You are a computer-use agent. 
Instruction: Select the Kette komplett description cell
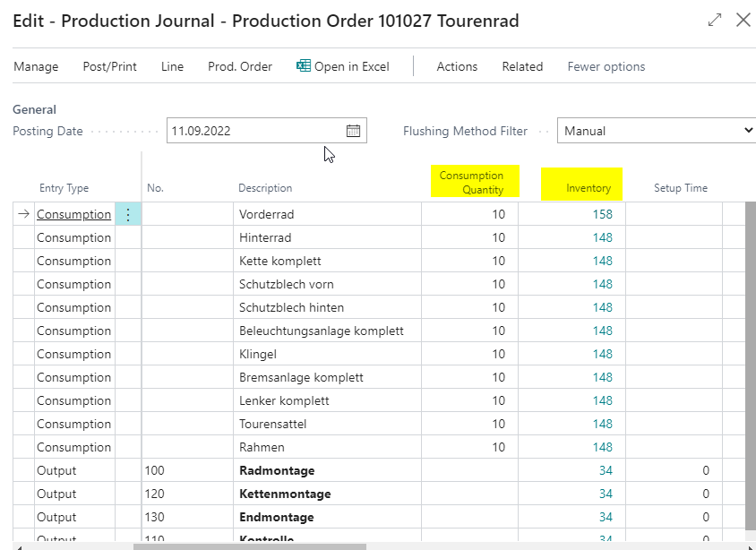pyautogui.click(x=327, y=261)
